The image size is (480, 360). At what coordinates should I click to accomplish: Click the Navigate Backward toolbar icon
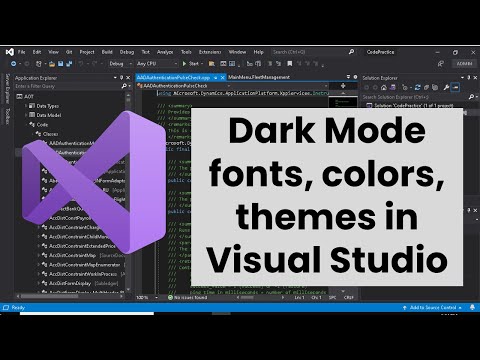pyautogui.click(x=14, y=63)
